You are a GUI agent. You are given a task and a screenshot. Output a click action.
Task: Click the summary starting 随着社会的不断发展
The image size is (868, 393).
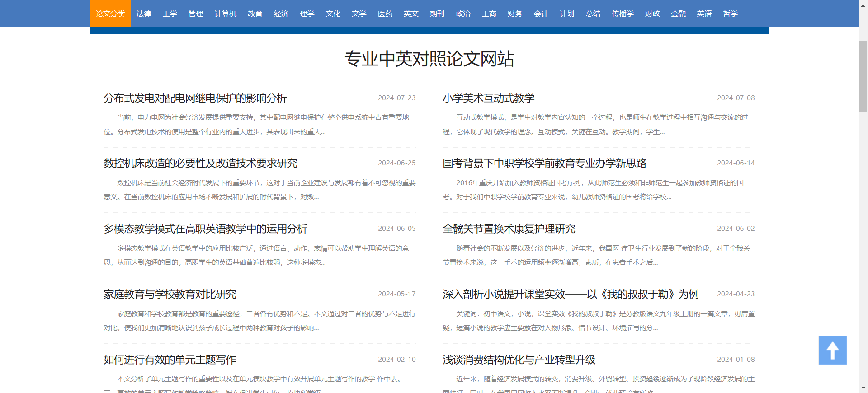(599, 255)
